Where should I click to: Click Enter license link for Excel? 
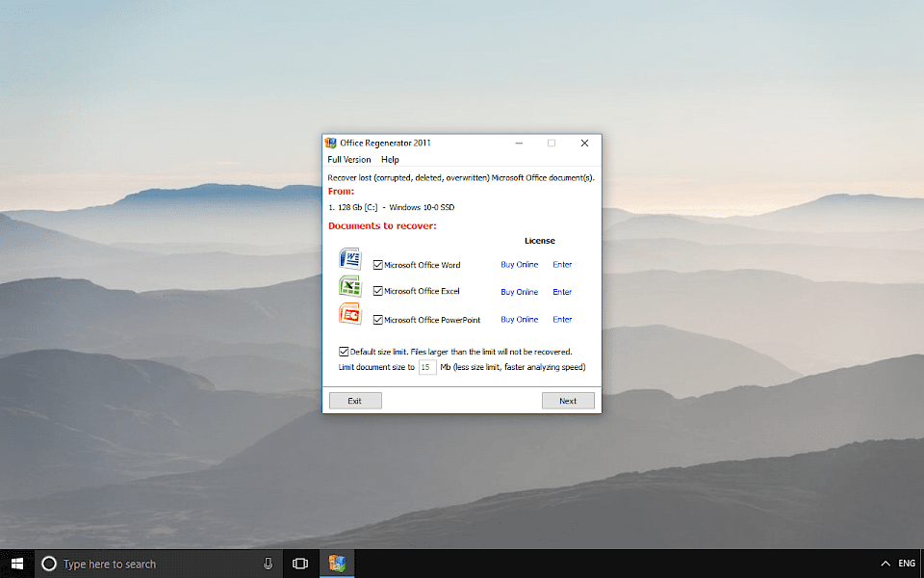562,291
